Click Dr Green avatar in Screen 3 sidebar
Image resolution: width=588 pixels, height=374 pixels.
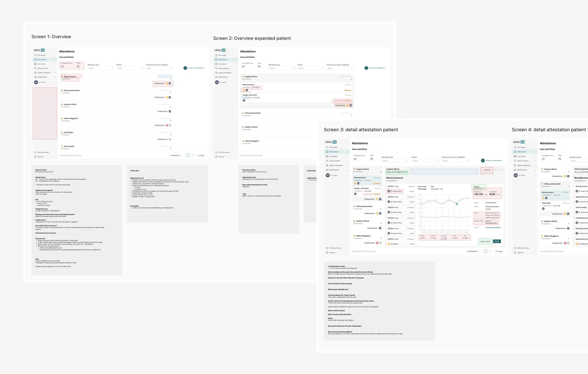click(328, 175)
